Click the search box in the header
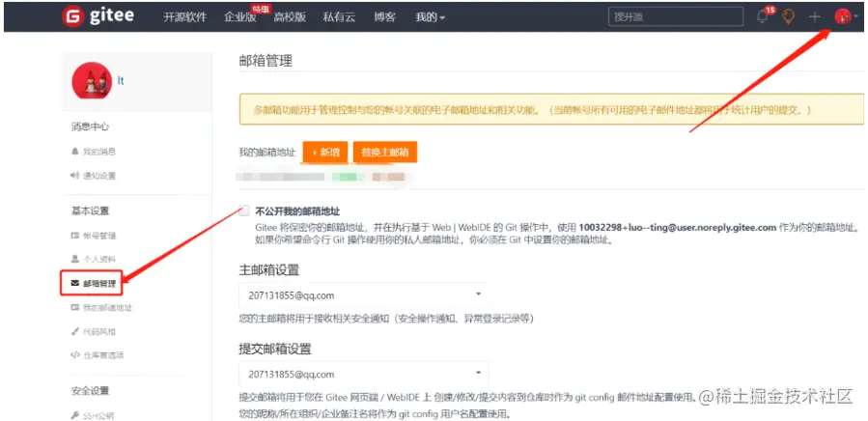Viewport: 868px width, 421px height. pyautogui.click(x=675, y=16)
